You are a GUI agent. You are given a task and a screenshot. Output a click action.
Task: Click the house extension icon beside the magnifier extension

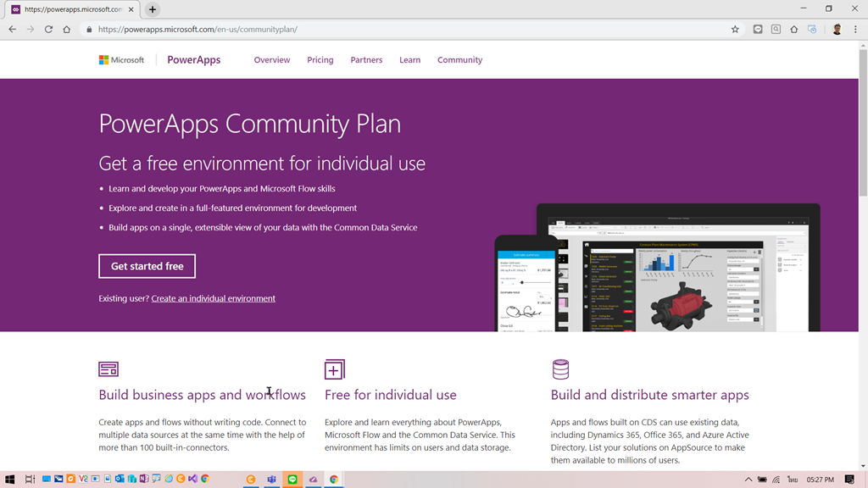pos(793,30)
